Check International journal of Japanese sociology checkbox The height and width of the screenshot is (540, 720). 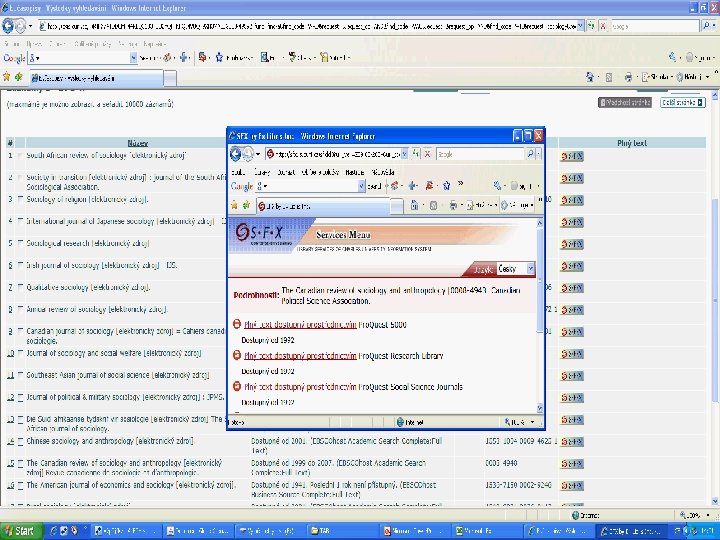(20, 221)
